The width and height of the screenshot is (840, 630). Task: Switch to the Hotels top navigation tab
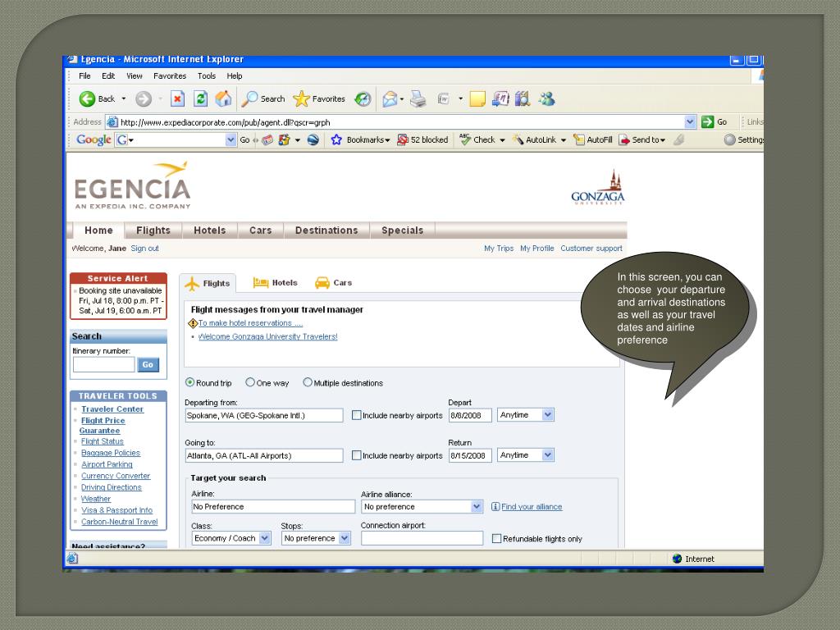click(209, 231)
